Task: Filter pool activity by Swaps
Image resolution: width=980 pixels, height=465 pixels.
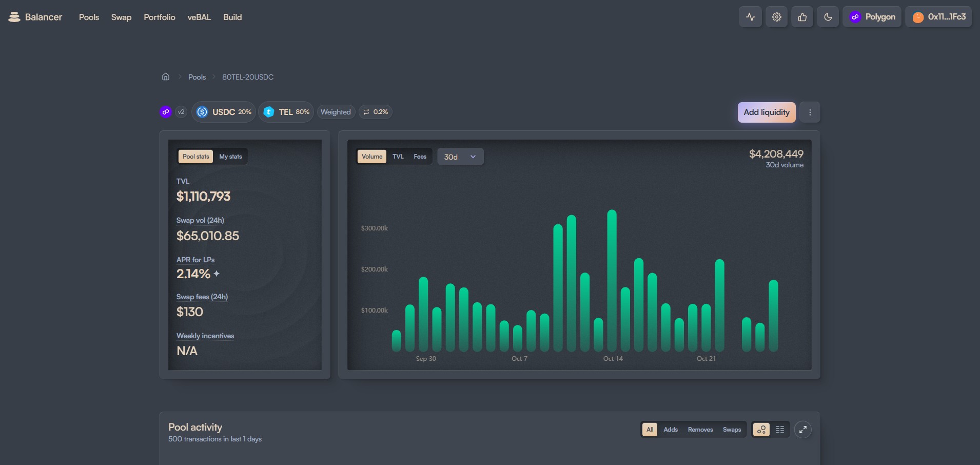Action: (x=732, y=430)
